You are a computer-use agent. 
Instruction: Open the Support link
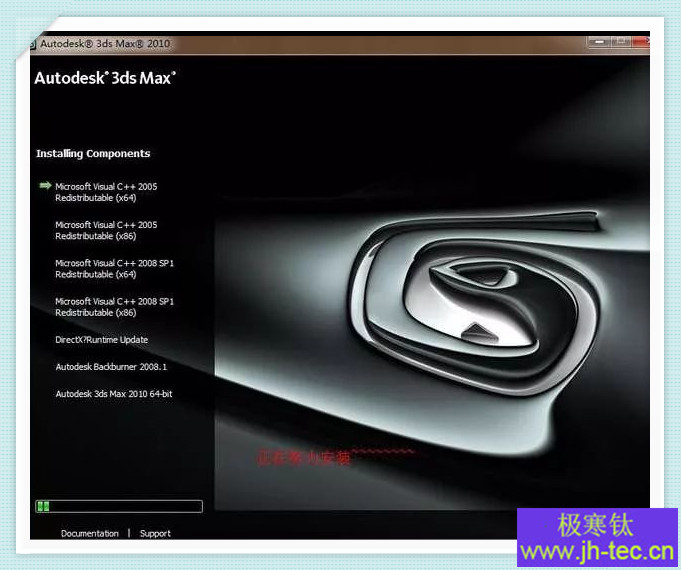[x=155, y=533]
